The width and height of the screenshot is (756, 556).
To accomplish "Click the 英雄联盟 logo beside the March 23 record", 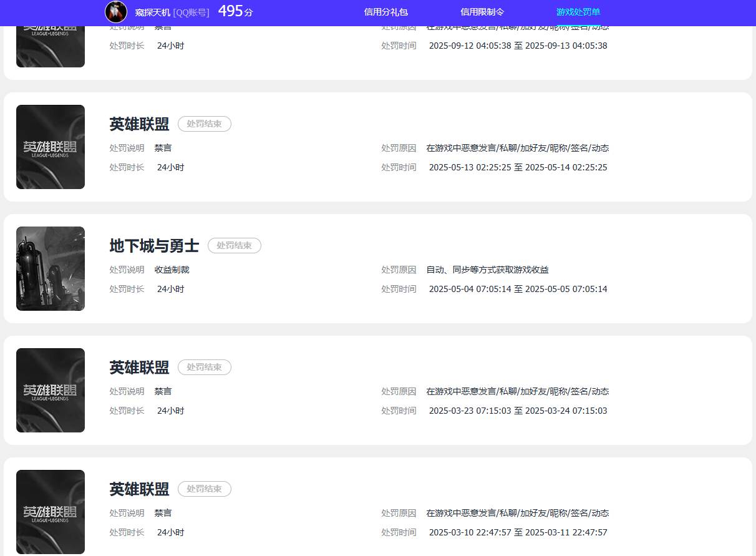I will [50, 389].
